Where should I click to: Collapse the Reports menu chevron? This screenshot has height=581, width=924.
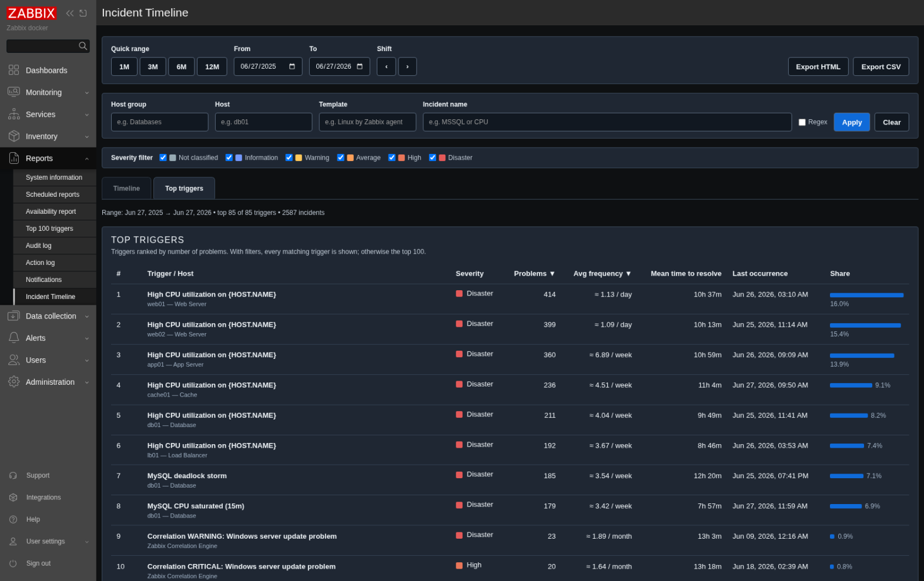pos(87,159)
